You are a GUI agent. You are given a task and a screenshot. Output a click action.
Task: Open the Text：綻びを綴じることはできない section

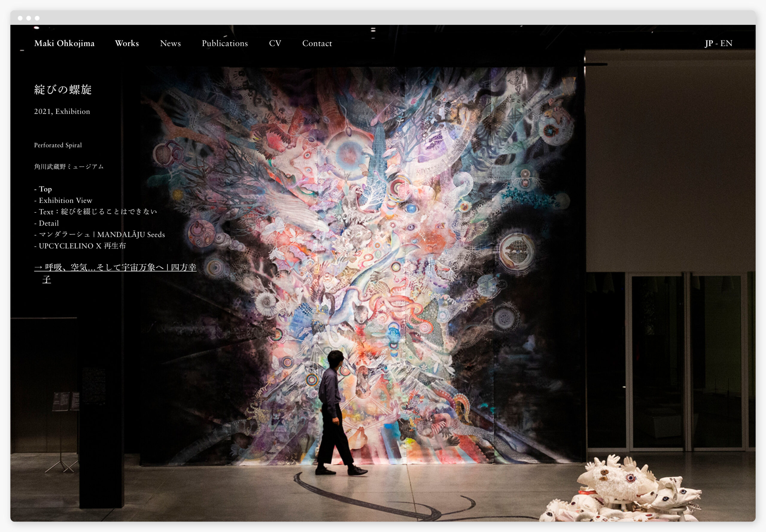click(x=95, y=212)
